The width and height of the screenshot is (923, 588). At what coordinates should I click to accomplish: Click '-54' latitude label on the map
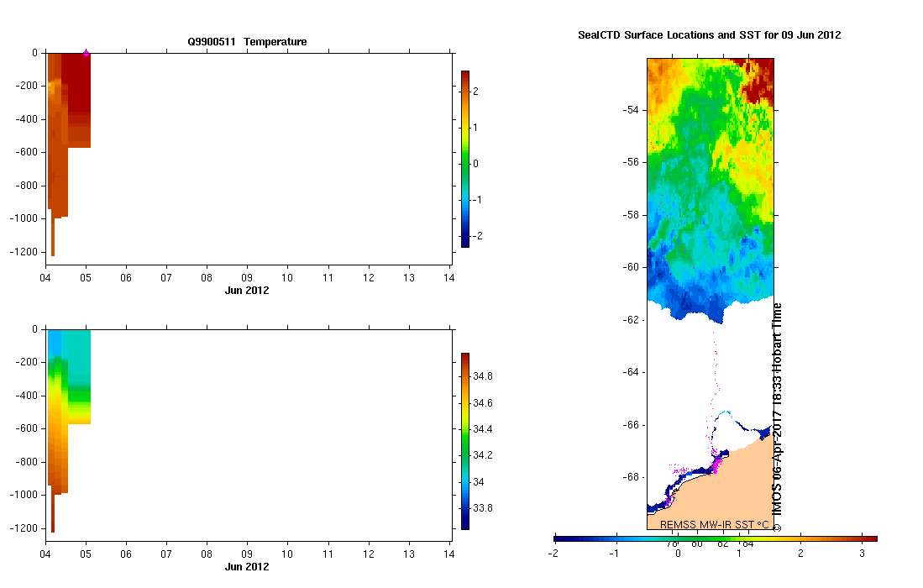631,110
